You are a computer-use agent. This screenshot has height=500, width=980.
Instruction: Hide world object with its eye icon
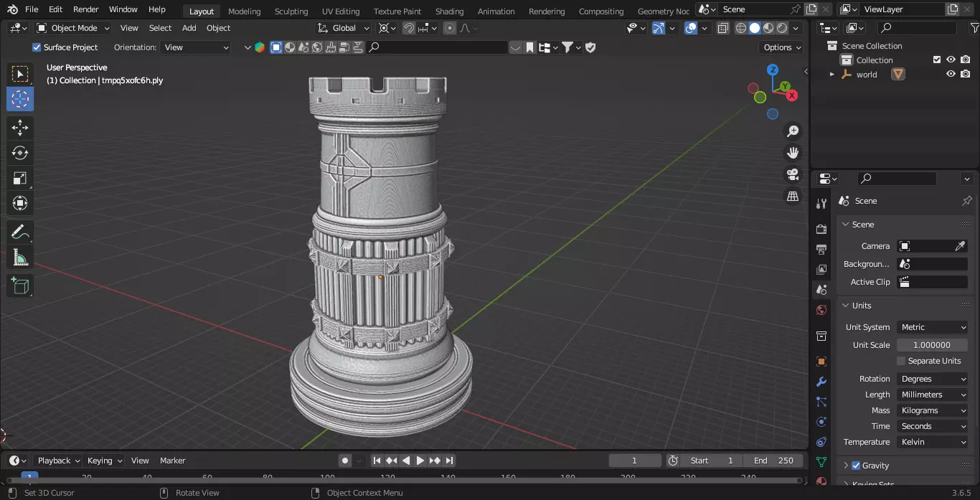pos(951,74)
